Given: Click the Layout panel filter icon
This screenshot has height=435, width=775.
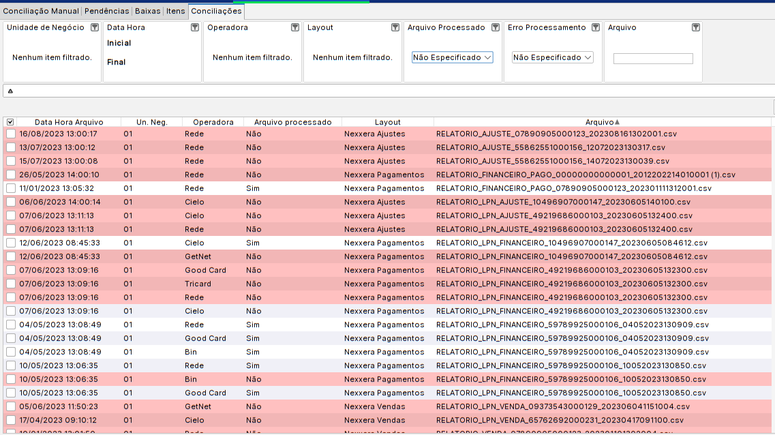Looking at the screenshot, I should [x=395, y=28].
